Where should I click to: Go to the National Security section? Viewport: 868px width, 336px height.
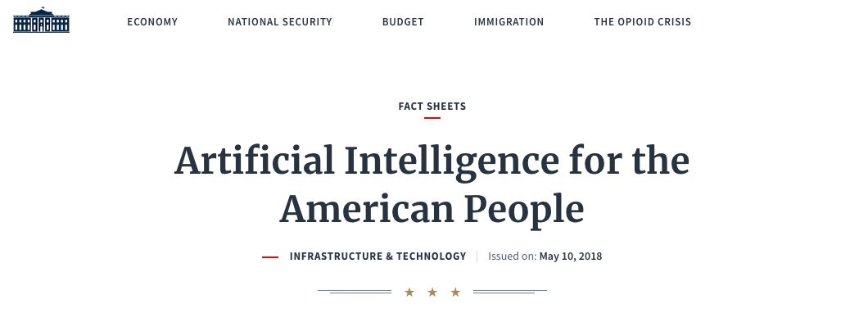tap(280, 22)
